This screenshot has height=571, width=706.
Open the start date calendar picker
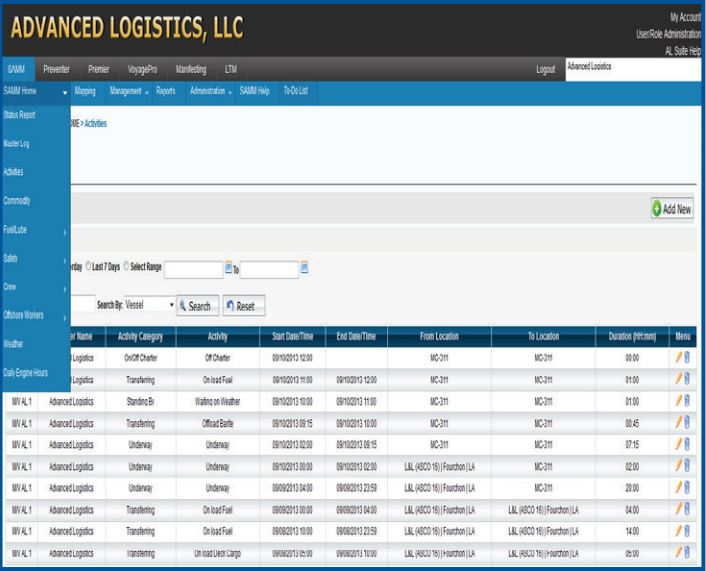pos(229,269)
